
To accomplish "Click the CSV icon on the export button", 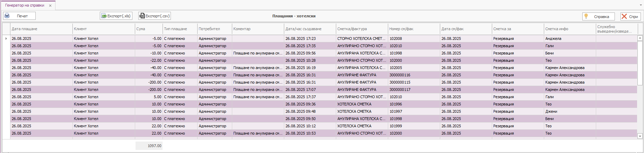I will 142,16.
